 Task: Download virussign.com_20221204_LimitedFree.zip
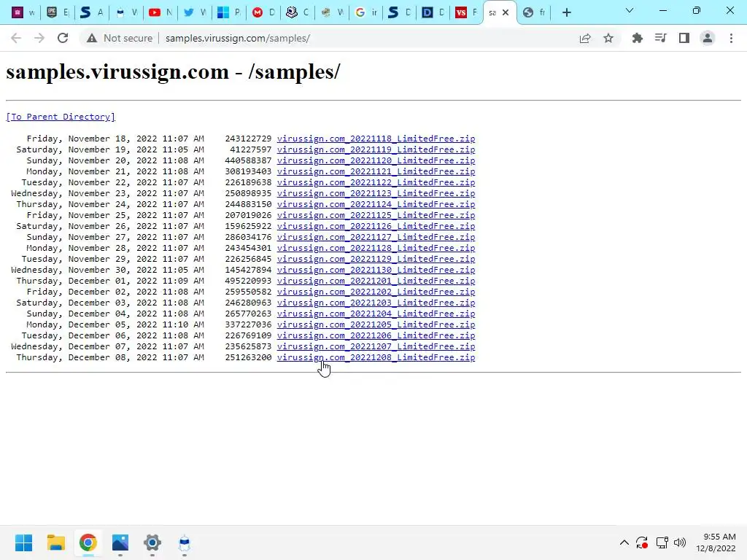(376, 314)
